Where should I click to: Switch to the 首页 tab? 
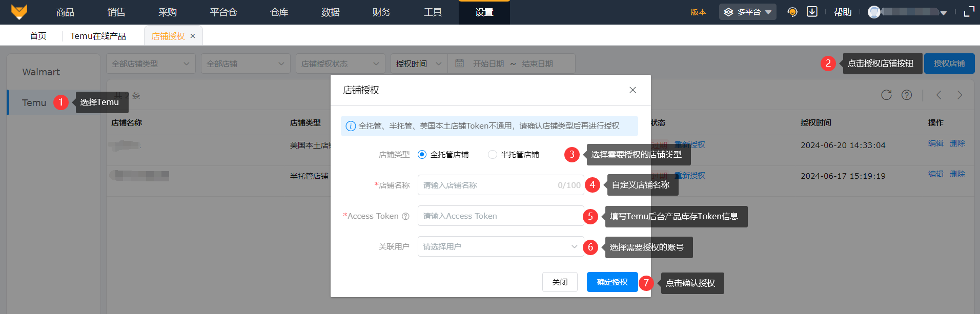[38, 36]
